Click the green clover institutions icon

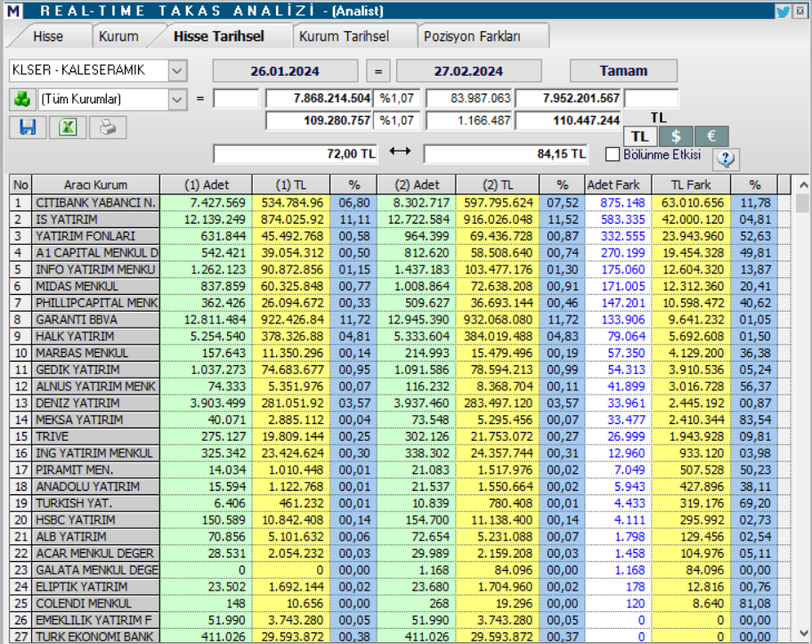pos(20,99)
